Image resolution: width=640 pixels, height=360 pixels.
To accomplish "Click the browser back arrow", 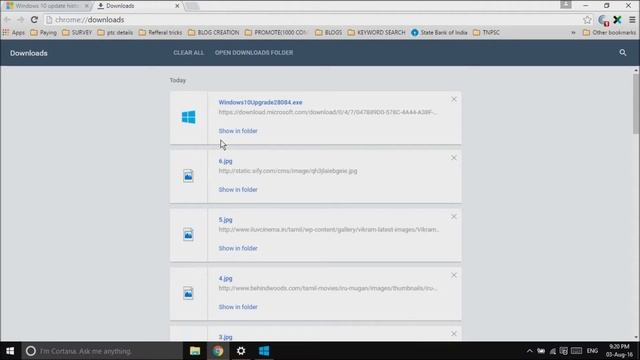I will point(7,20).
